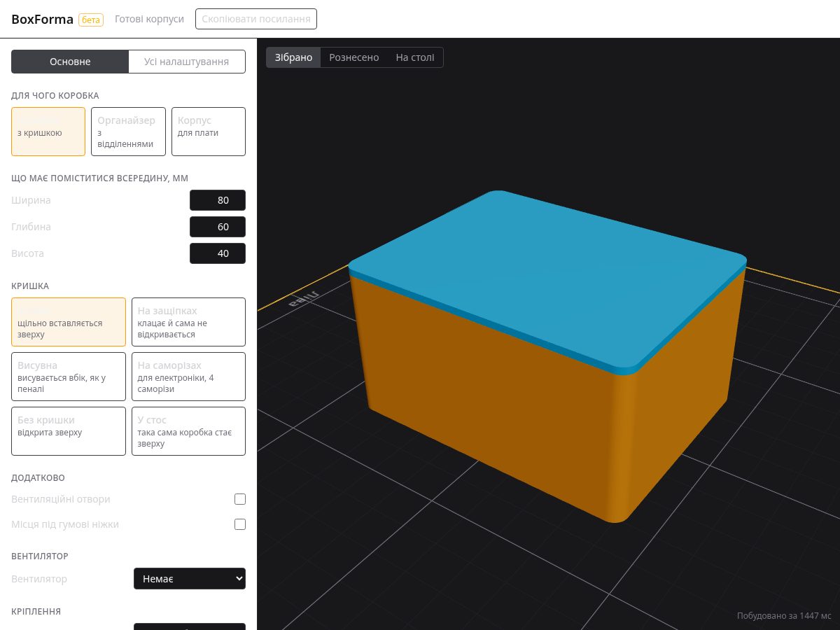Click the 'ДЛЯ ЧОГО КОРОБКА' heading
Viewport: 840px width, 630px height.
pyautogui.click(x=55, y=96)
